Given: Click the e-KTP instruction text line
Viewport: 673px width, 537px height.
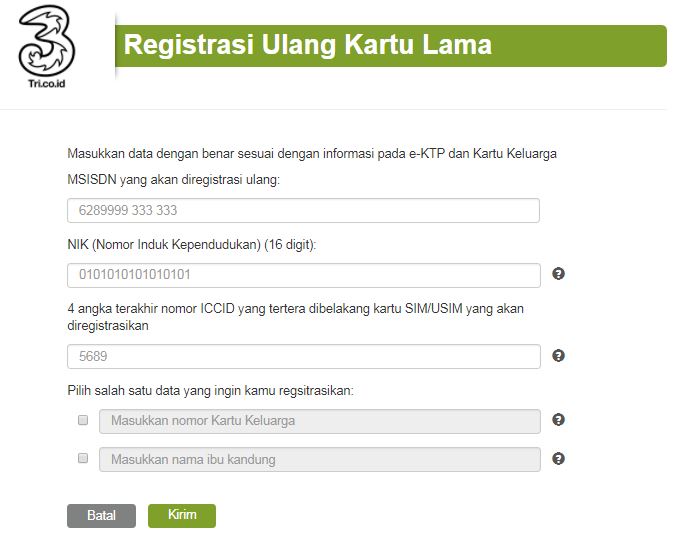Looking at the screenshot, I should 311,154.
